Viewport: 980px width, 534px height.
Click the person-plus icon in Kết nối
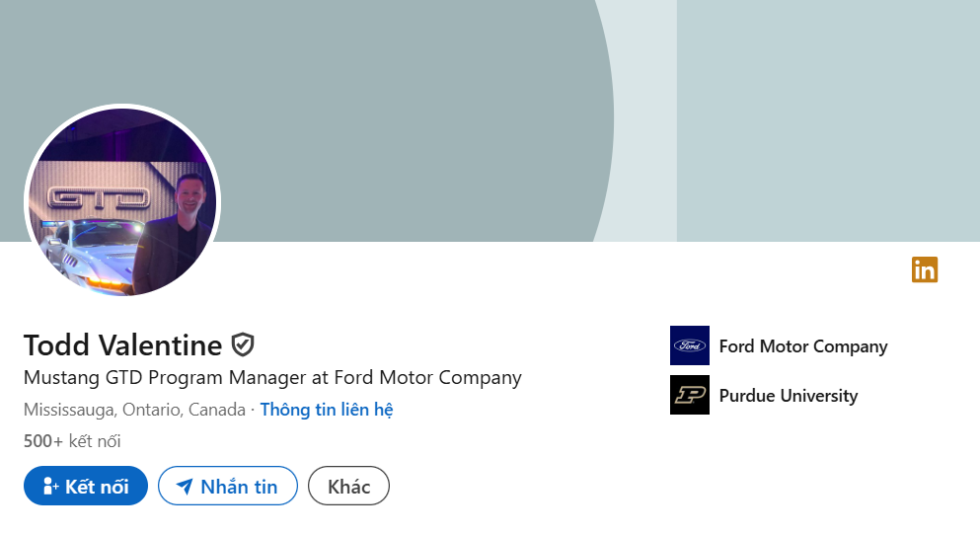[50, 486]
